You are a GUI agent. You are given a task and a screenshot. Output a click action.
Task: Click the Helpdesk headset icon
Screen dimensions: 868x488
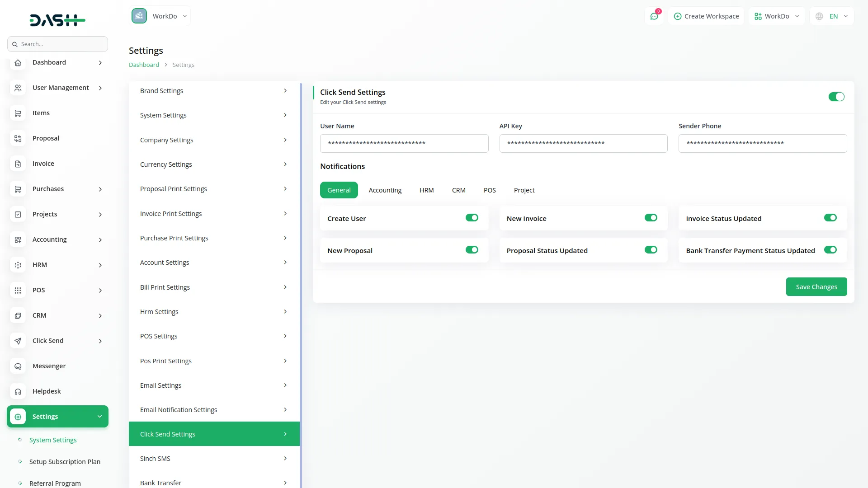click(18, 391)
